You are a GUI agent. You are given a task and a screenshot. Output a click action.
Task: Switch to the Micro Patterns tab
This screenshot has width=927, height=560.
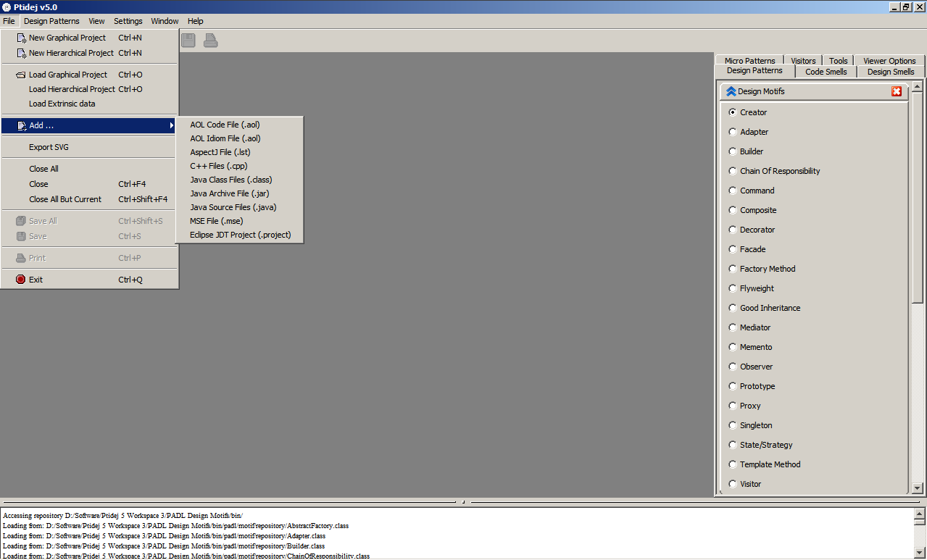[749, 60]
